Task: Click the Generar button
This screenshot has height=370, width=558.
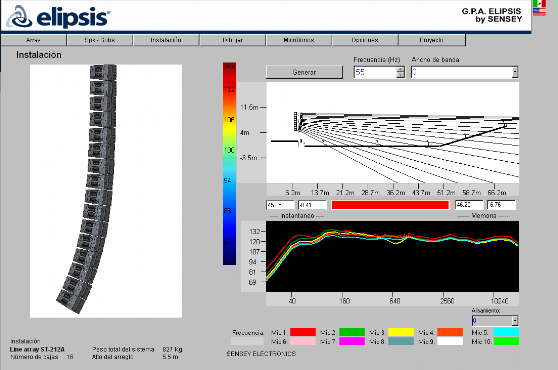Action: pos(304,72)
